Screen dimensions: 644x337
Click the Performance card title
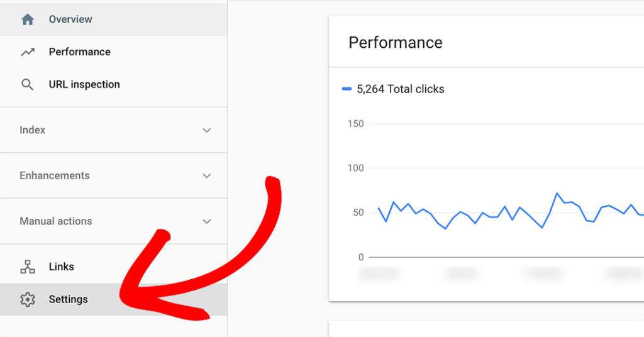(x=396, y=43)
